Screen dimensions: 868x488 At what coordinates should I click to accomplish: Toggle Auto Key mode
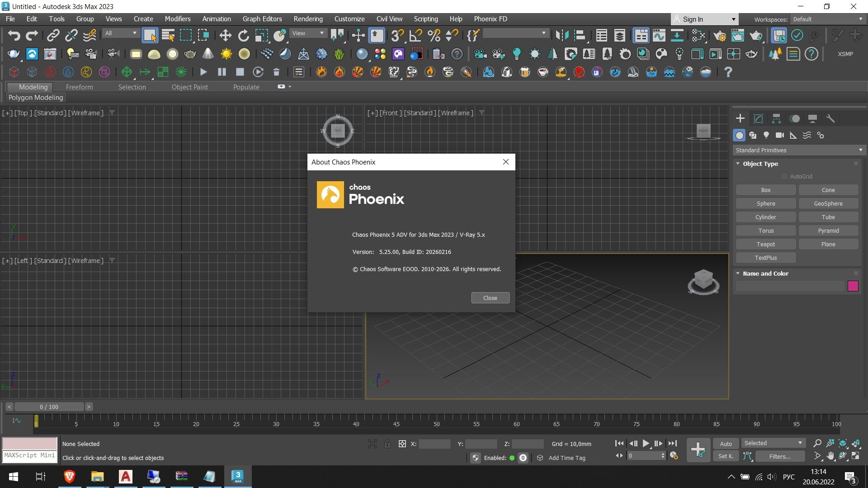coord(726,444)
